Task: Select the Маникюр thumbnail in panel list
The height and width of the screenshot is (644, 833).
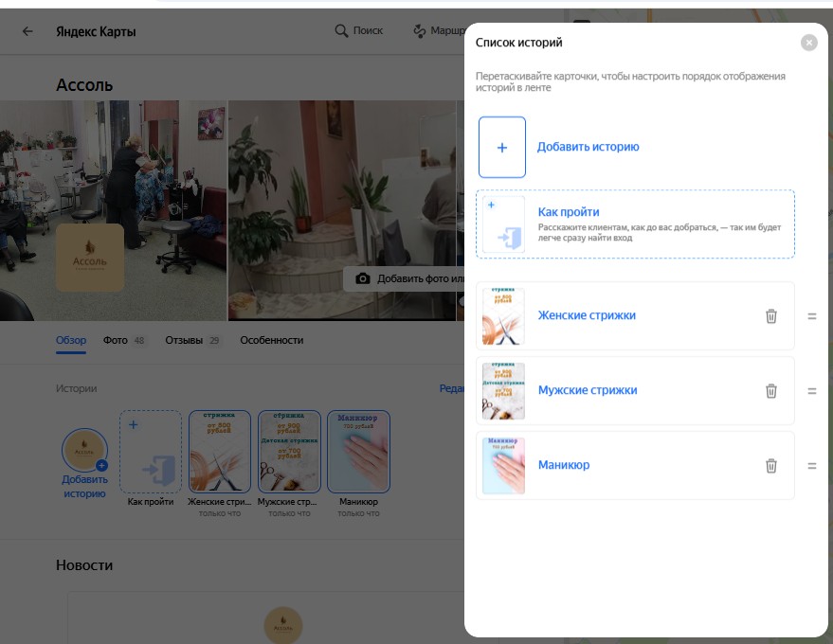Action: 503,465
